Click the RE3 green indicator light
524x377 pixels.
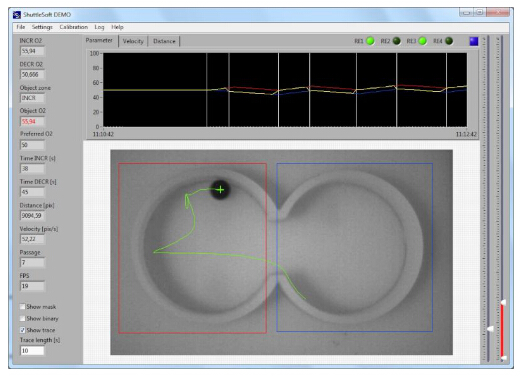pyautogui.click(x=423, y=41)
